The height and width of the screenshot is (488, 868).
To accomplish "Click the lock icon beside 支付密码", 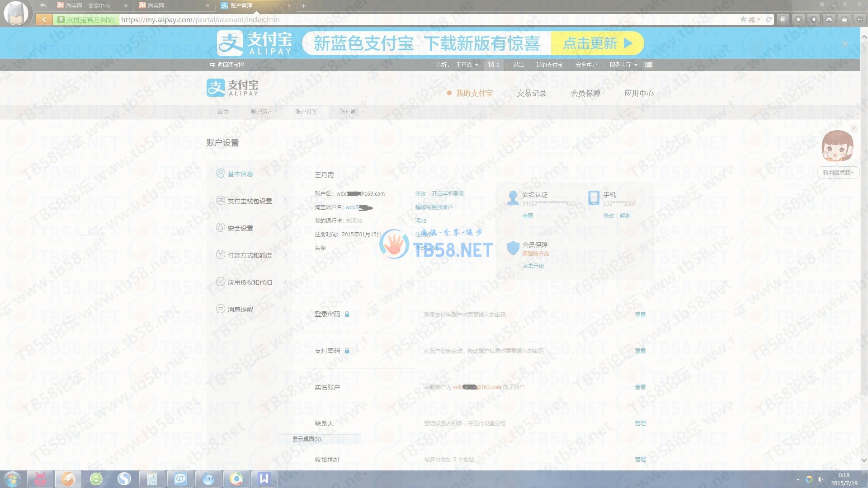I will pyautogui.click(x=347, y=350).
